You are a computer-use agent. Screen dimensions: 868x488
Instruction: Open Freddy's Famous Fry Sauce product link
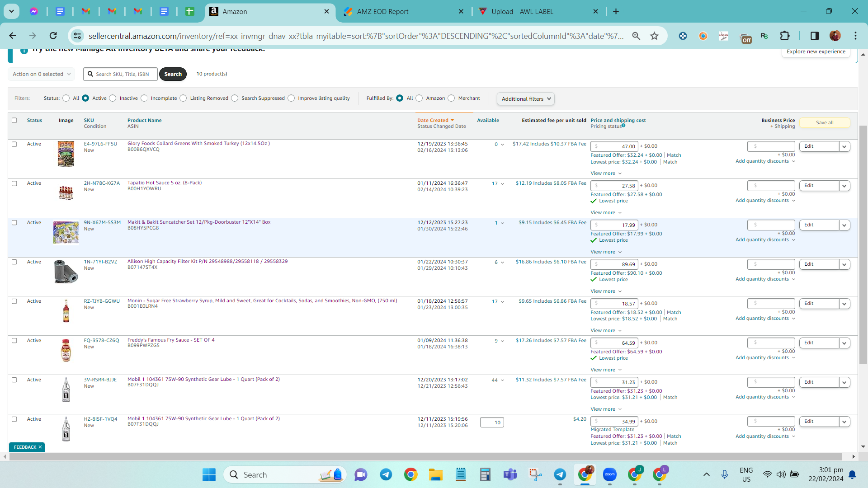click(171, 340)
